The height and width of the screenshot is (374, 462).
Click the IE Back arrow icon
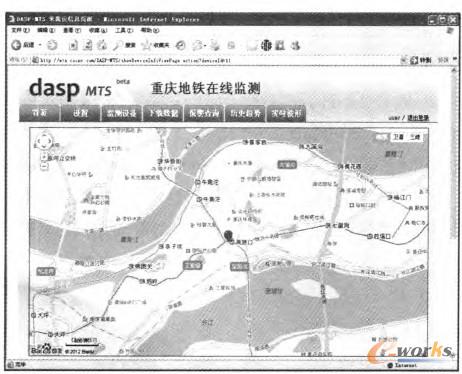click(16, 45)
